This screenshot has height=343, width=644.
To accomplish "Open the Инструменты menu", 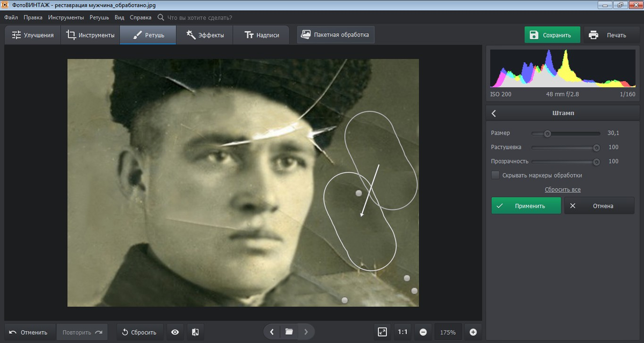I will click(x=65, y=17).
